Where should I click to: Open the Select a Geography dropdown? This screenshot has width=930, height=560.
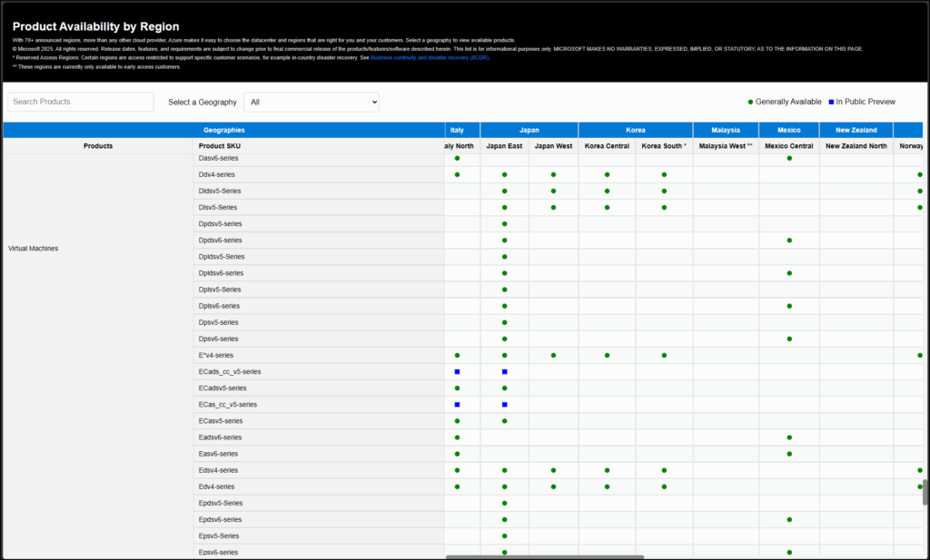(x=312, y=102)
